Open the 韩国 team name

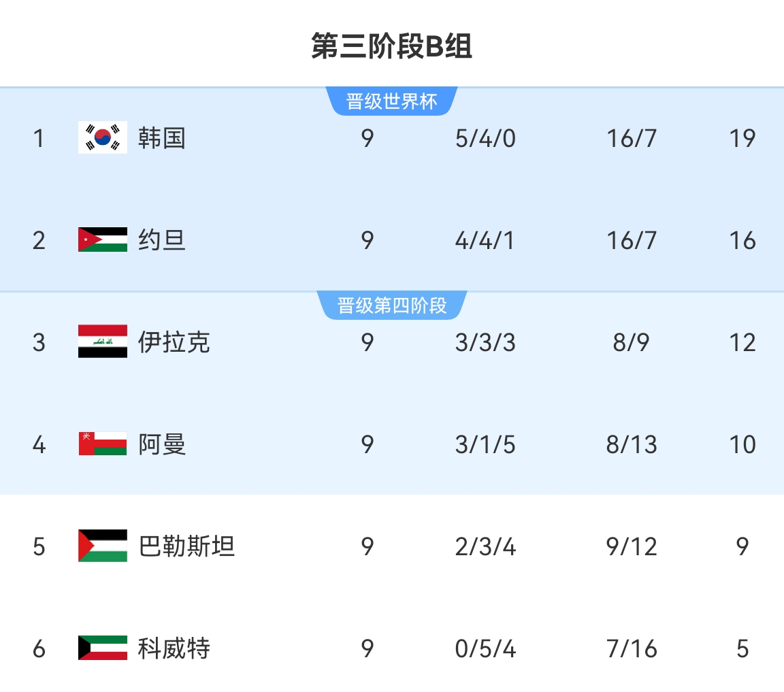pos(162,138)
